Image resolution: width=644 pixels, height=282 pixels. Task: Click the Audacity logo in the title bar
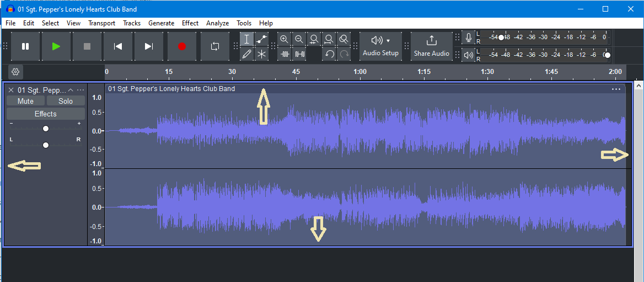click(11, 9)
